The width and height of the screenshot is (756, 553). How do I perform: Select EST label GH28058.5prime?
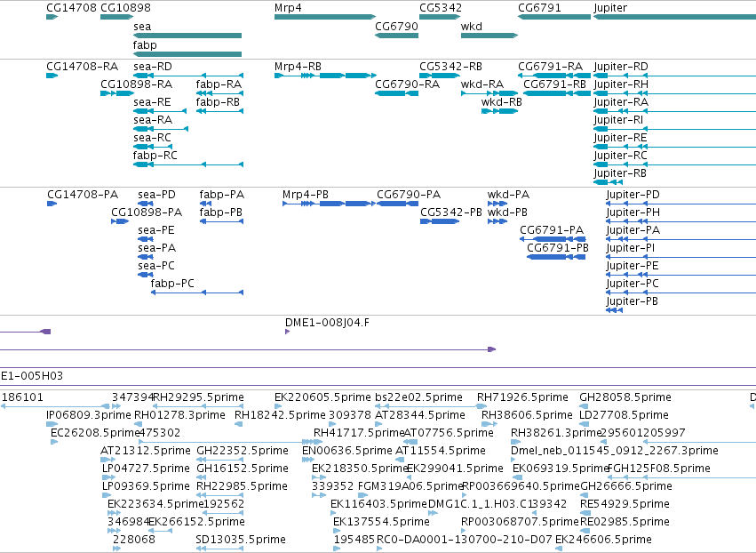(x=625, y=397)
